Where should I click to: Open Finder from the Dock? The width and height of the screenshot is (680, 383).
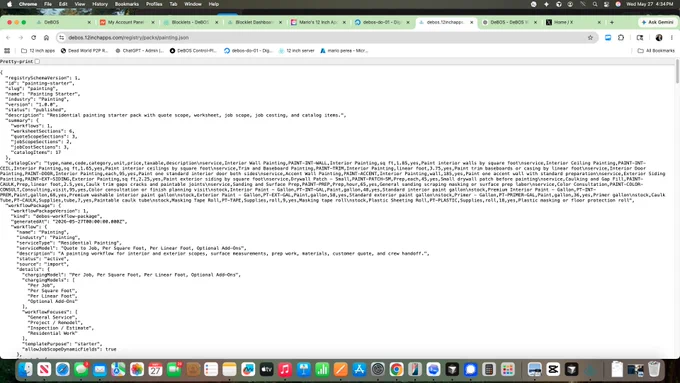[x=26, y=369]
